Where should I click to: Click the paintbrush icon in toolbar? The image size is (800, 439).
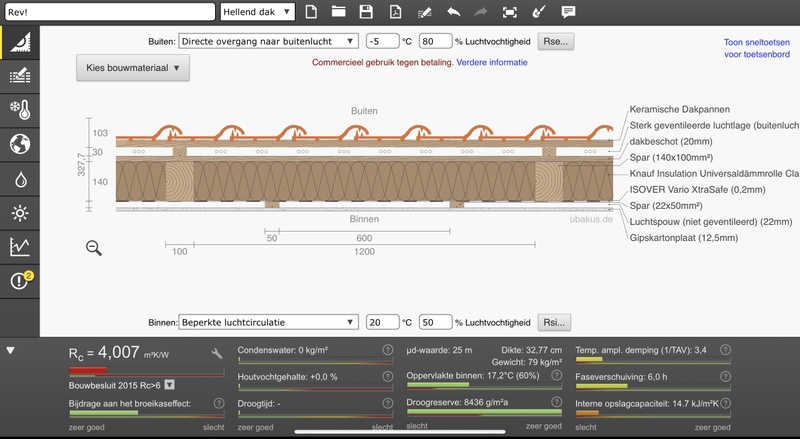539,12
